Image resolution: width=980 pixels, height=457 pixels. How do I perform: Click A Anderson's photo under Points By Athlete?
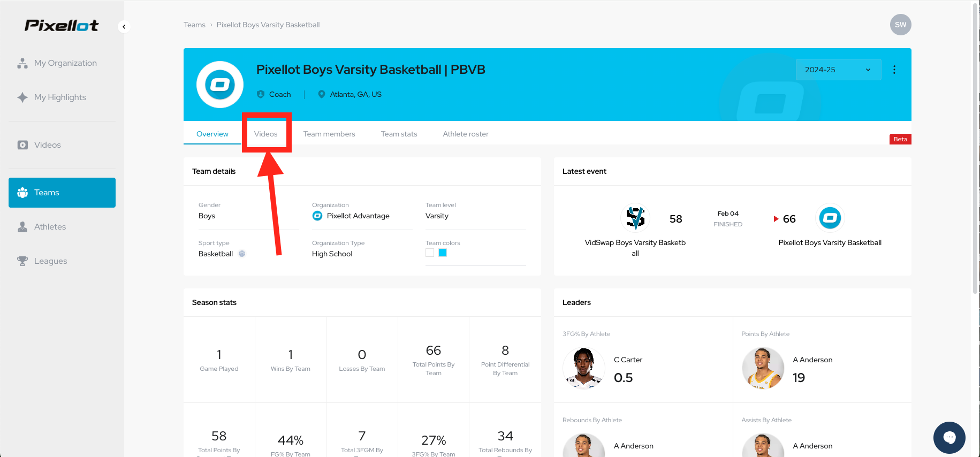point(763,368)
